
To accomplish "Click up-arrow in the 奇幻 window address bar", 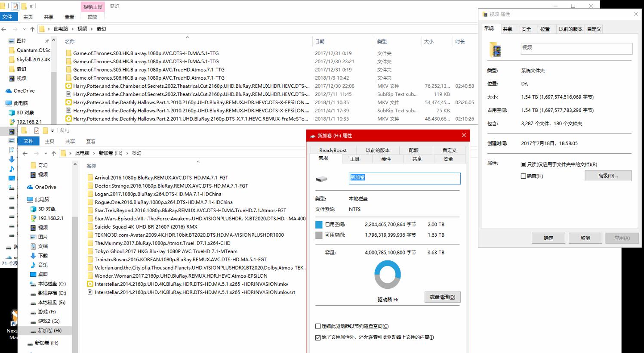I will tap(32, 29).
